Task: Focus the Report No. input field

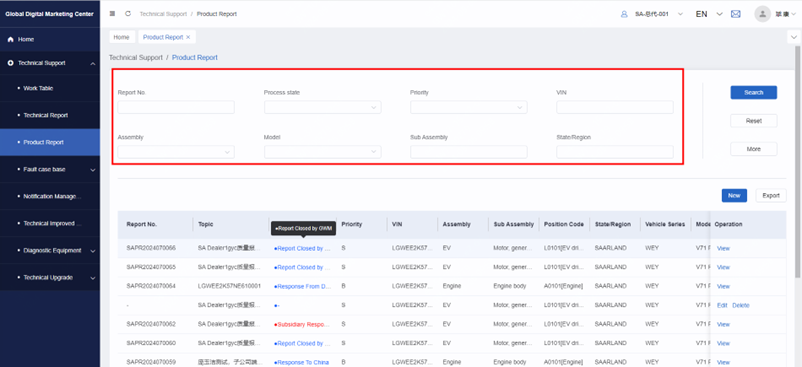Action: pos(176,107)
